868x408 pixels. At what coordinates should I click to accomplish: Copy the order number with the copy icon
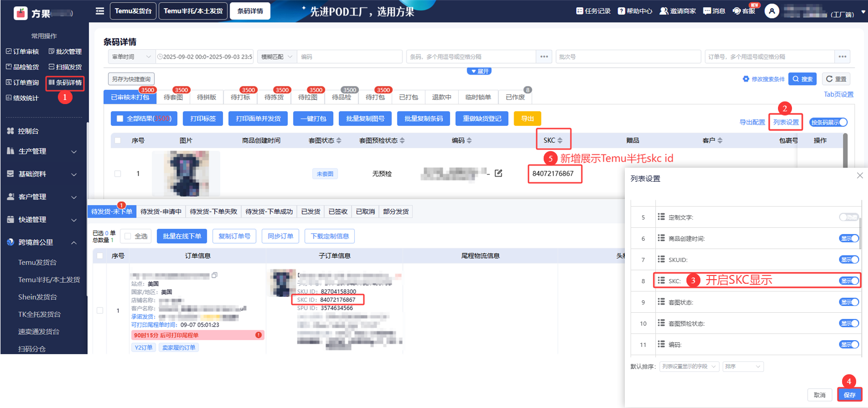pyautogui.click(x=215, y=275)
